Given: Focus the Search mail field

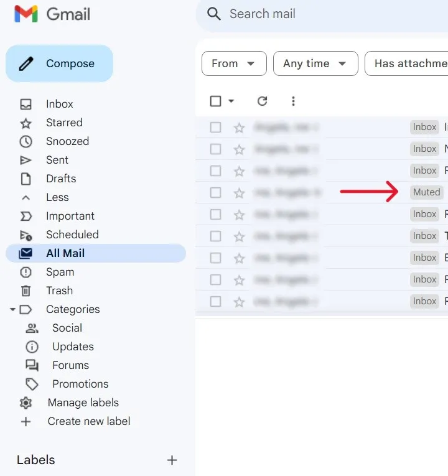Looking at the screenshot, I should (324, 14).
